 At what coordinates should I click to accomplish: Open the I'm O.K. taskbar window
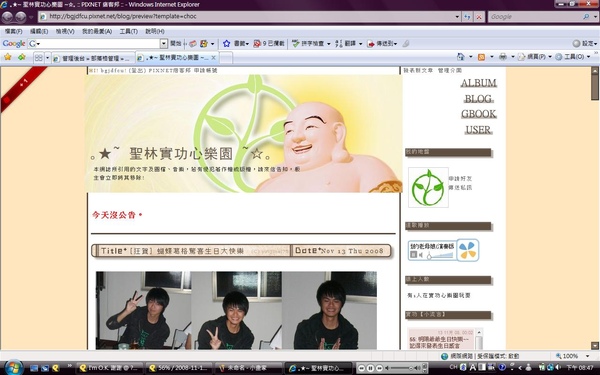[109, 368]
